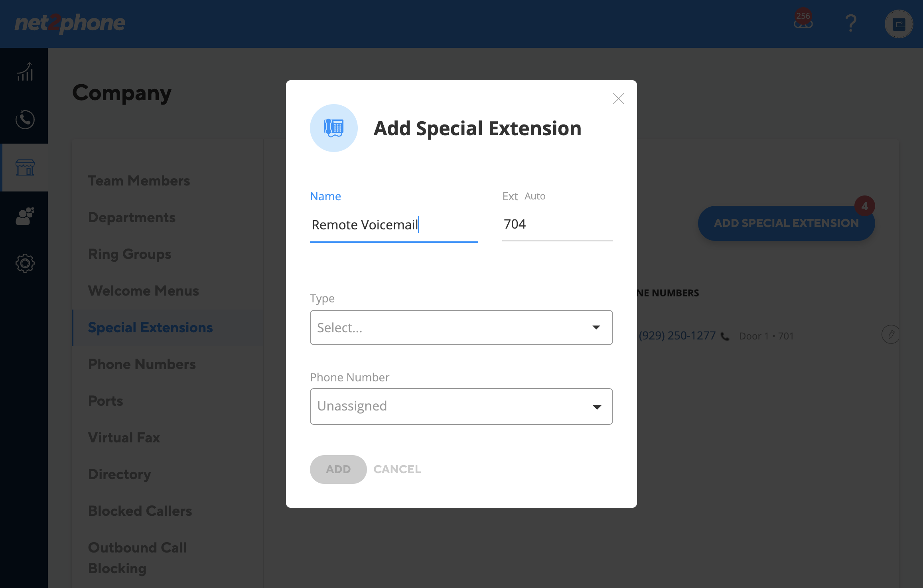Open the analytics chart sidebar icon

click(x=25, y=72)
